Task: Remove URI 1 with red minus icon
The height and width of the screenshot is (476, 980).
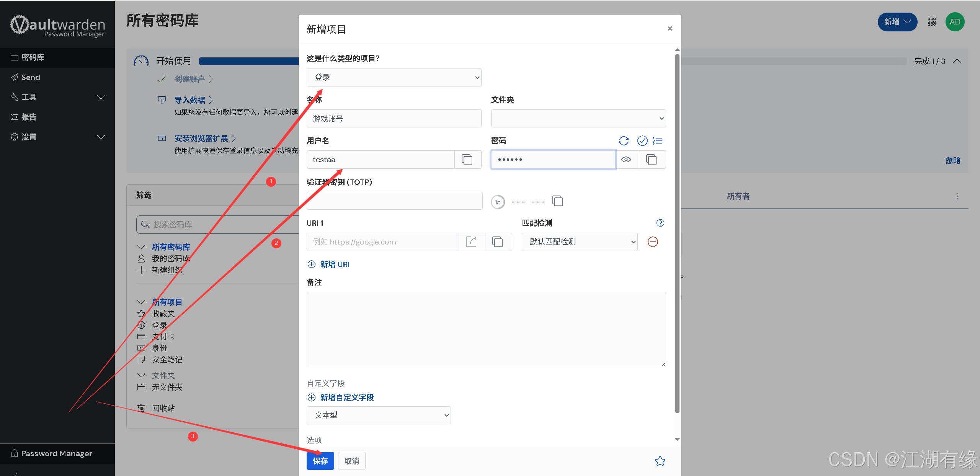Action: pos(653,242)
